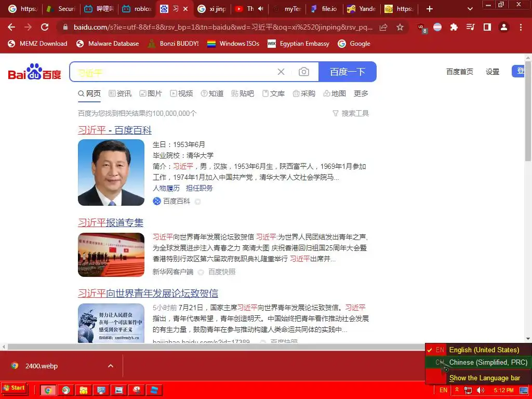Reload the Baidu search page
This screenshot has height=399, width=532.
point(45,27)
